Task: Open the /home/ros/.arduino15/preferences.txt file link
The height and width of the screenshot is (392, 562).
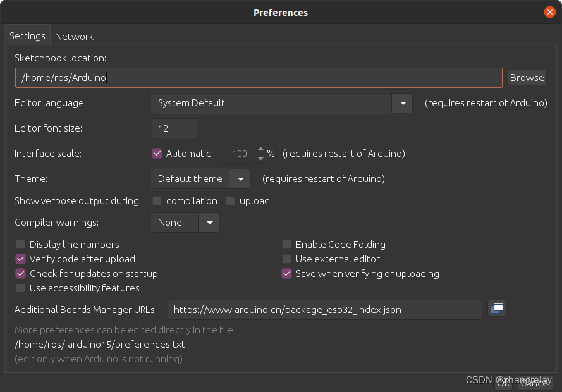Action: point(100,345)
